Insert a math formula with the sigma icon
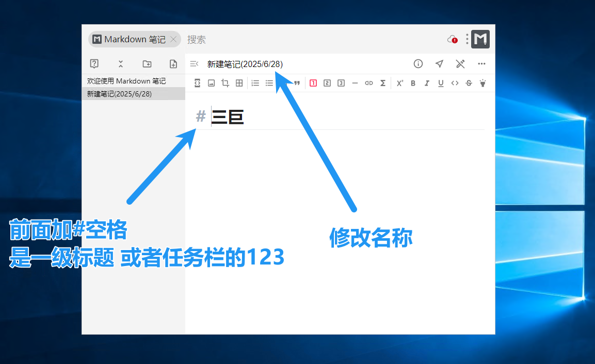 383,83
